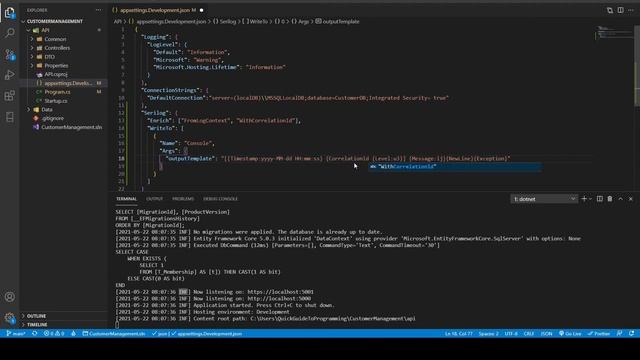The image size is (640, 360).
Task: Click the https://localhost:5001 link in terminal
Action: coord(280,292)
